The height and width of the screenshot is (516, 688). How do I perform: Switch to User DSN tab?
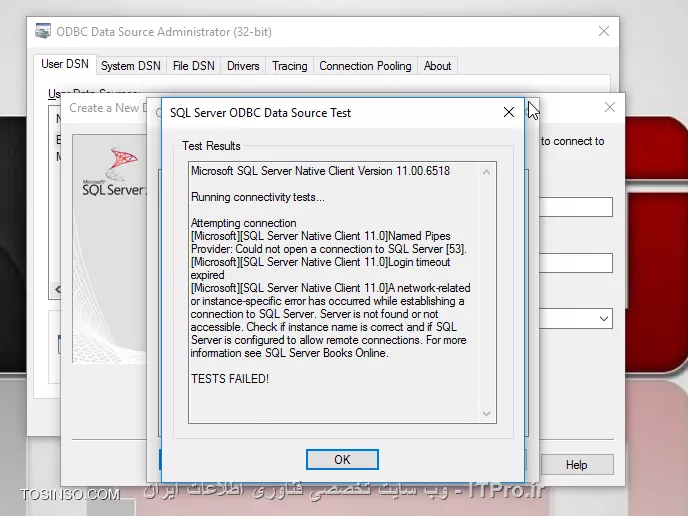tap(65, 64)
